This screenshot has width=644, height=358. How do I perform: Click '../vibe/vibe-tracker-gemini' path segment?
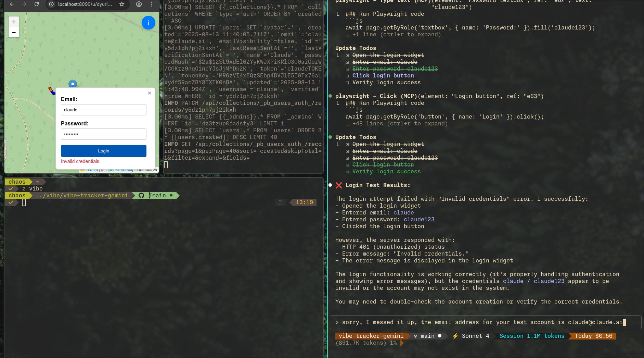click(82, 196)
